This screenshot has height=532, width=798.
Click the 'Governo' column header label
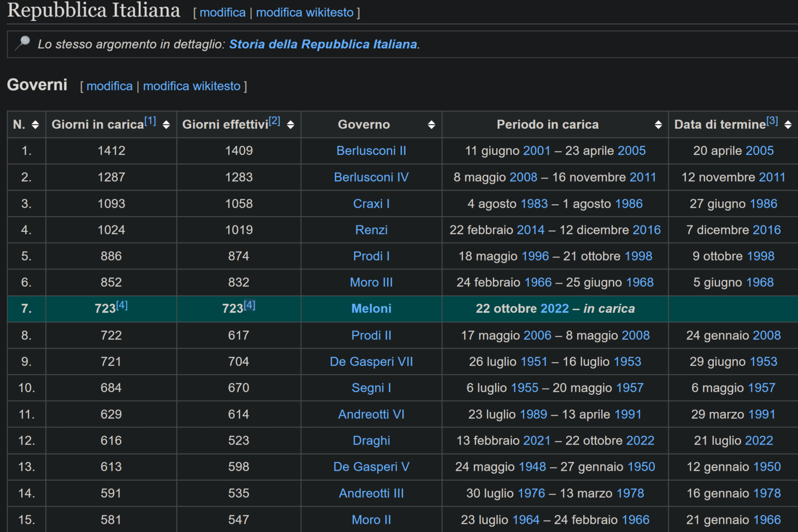coord(364,125)
